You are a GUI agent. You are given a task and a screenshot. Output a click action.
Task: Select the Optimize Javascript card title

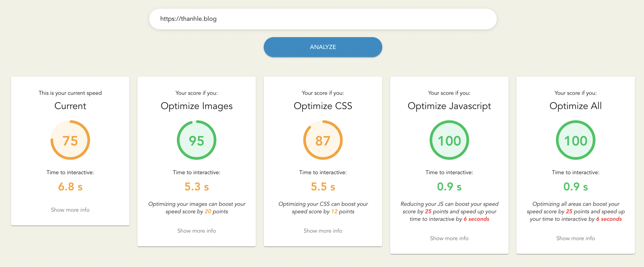pos(449,106)
